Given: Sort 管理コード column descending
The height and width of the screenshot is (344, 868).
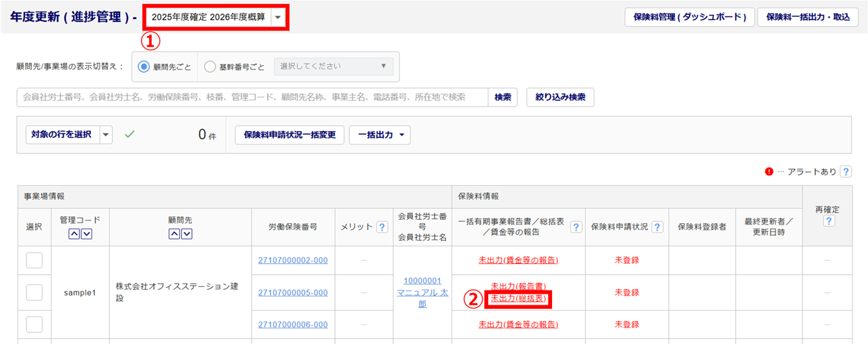Looking at the screenshot, I should point(86,234).
